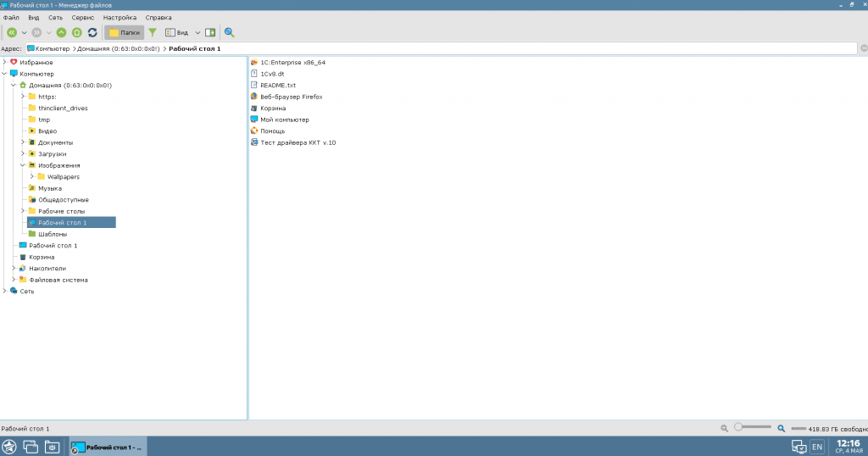Collapse the Домашняя tree node
The width and height of the screenshot is (868, 456).
point(14,86)
